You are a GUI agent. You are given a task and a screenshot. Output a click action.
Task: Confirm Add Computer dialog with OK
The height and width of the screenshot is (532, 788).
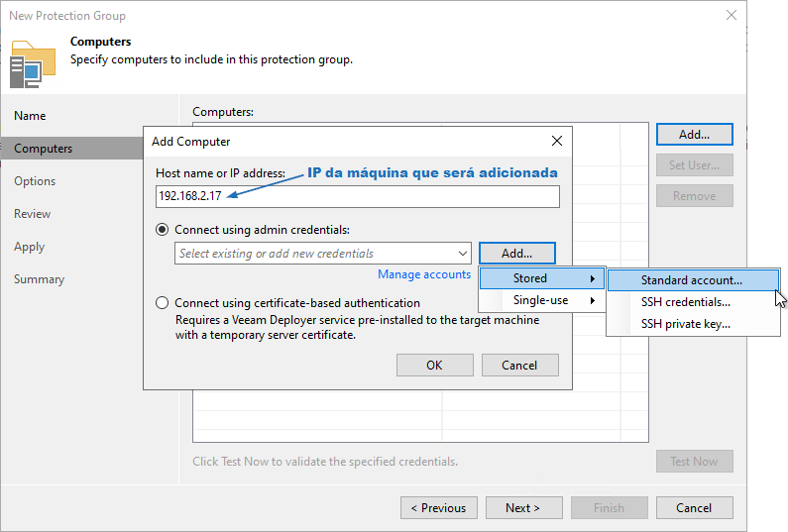[435, 366]
